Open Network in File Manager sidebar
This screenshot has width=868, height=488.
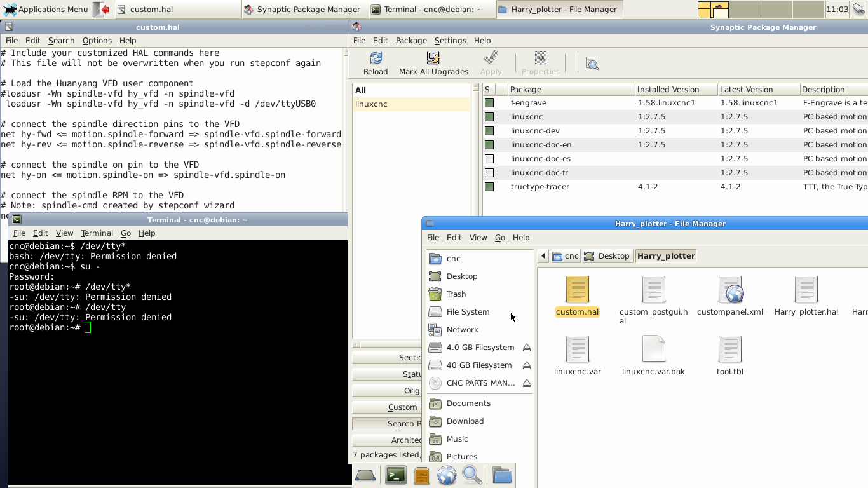(x=479, y=330)
